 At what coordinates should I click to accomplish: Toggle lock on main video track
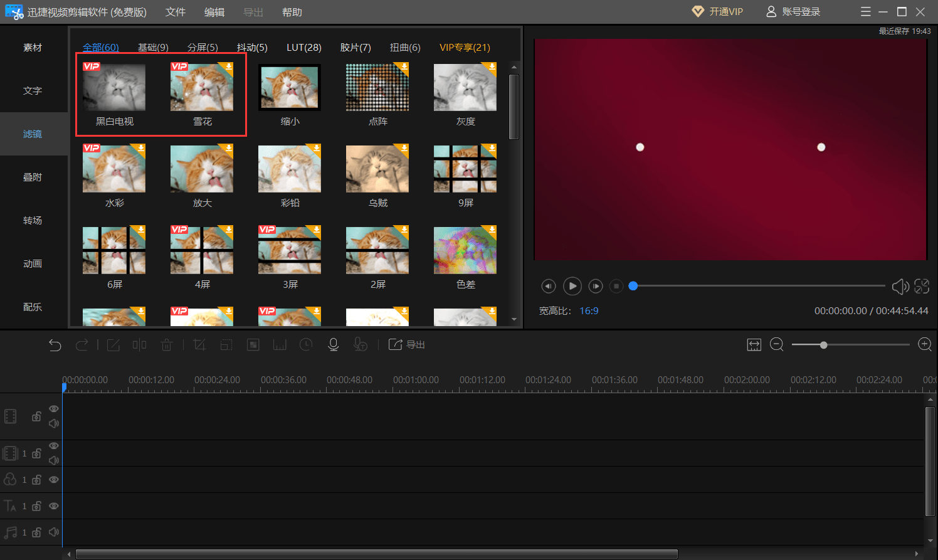[37, 416]
